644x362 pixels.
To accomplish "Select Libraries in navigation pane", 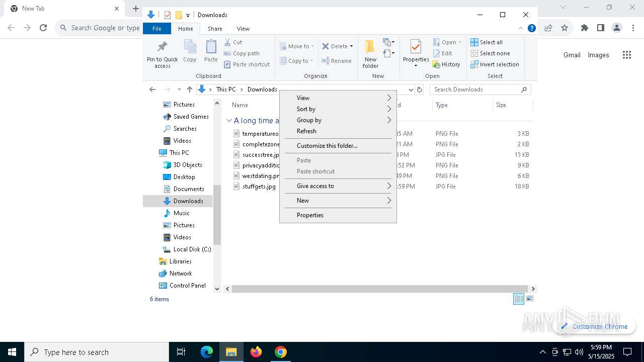I will [175, 261].
